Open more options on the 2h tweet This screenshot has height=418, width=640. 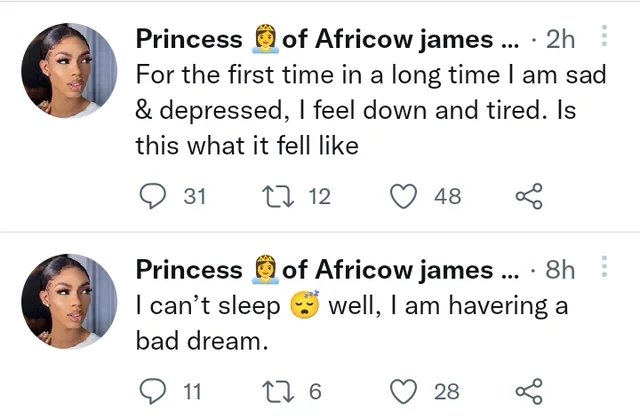pyautogui.click(x=604, y=36)
